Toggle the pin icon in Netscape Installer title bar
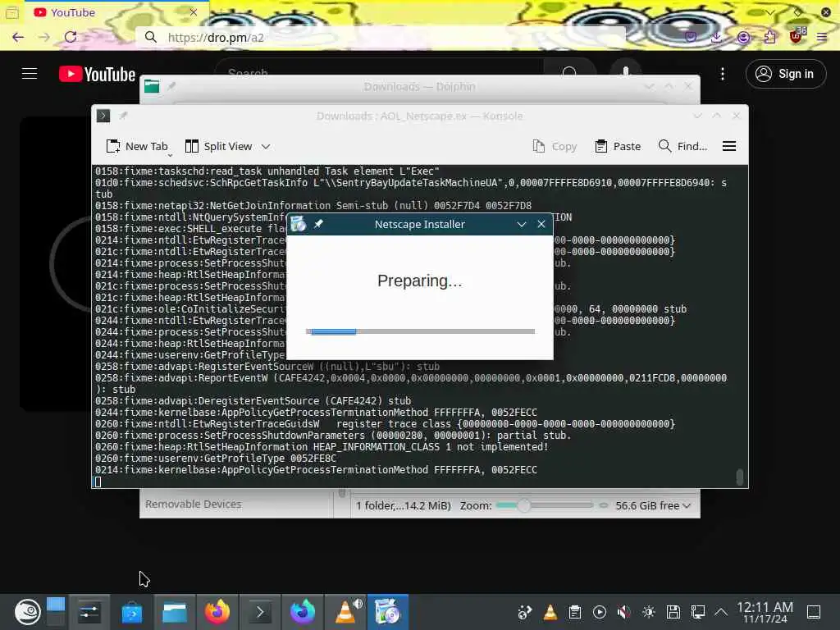The image size is (840, 630). [x=318, y=224]
